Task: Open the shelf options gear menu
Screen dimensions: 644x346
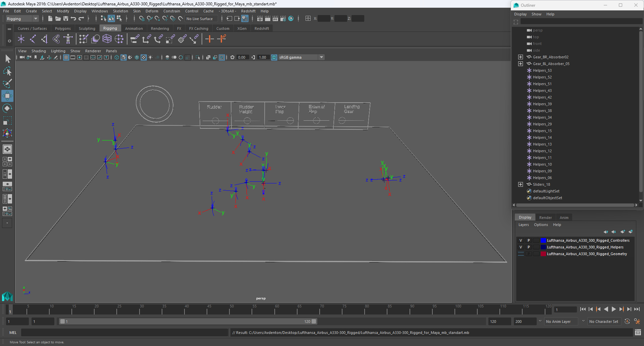Action: pos(9,41)
